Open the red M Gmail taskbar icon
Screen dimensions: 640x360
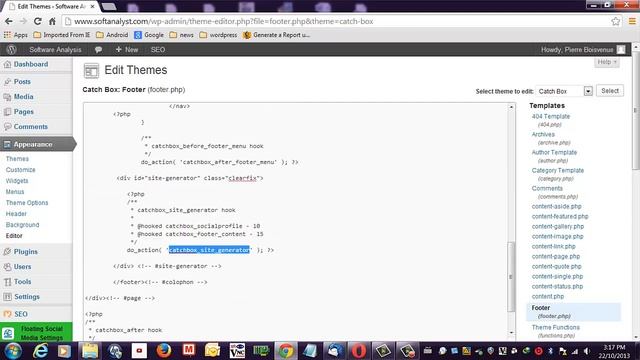tap(188, 351)
